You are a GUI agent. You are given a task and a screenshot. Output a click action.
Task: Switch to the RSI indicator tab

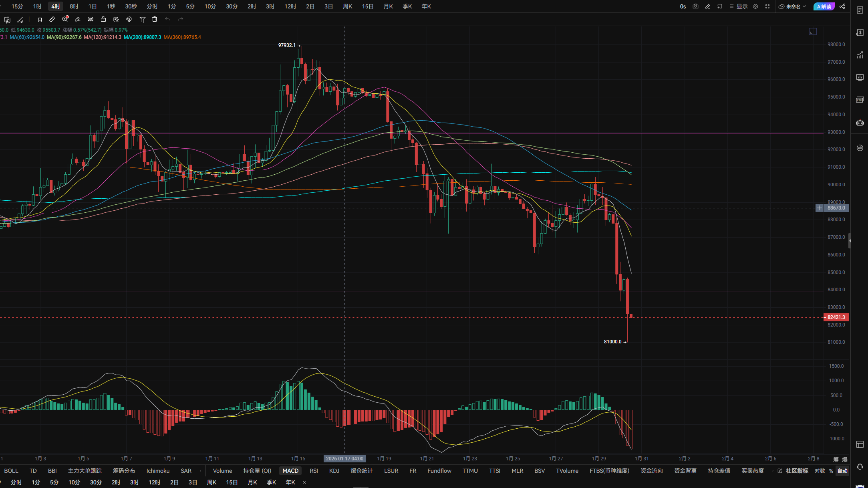pyautogui.click(x=314, y=471)
